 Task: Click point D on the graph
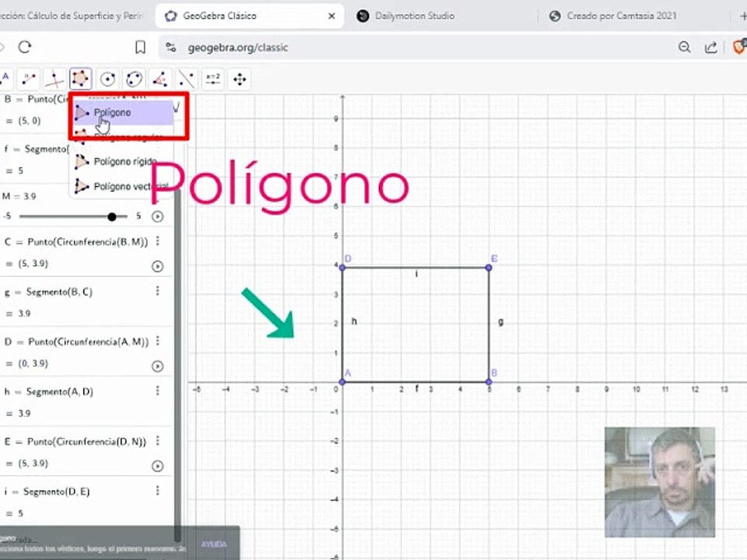342,268
